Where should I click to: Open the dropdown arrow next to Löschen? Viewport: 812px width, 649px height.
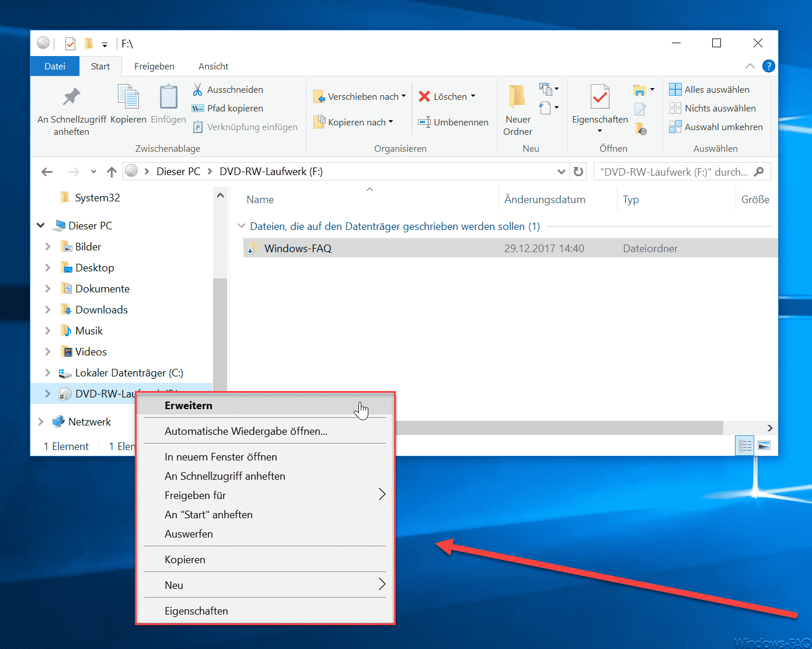[473, 96]
